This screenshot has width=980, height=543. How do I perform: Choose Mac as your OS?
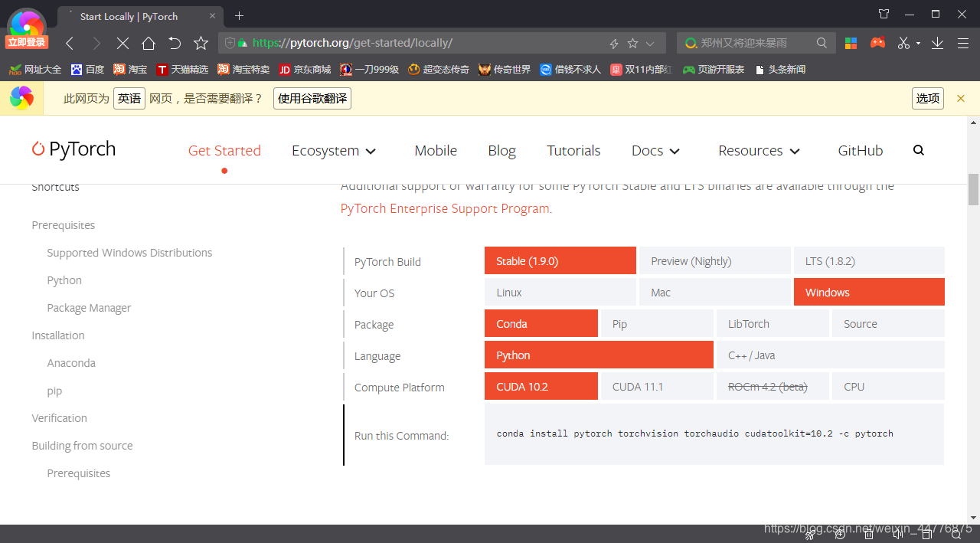715,292
